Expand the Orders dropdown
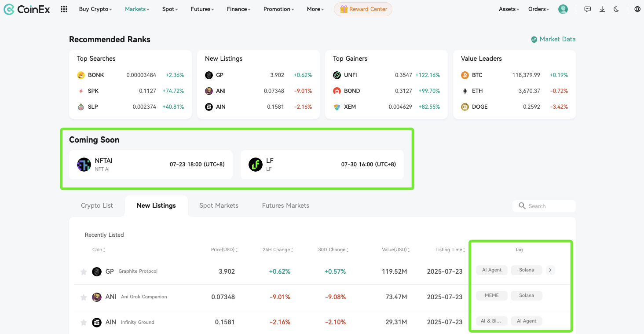This screenshot has width=644, height=334. (539, 9)
